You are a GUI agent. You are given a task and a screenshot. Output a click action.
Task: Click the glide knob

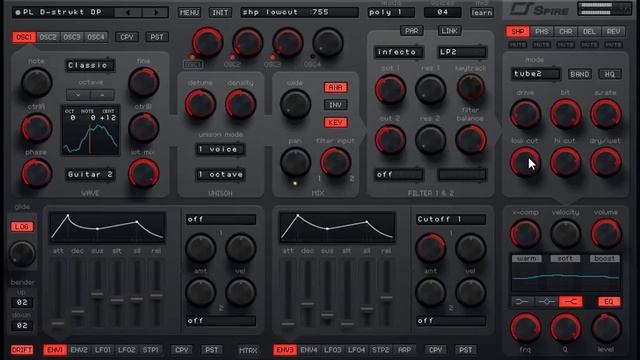(22, 253)
